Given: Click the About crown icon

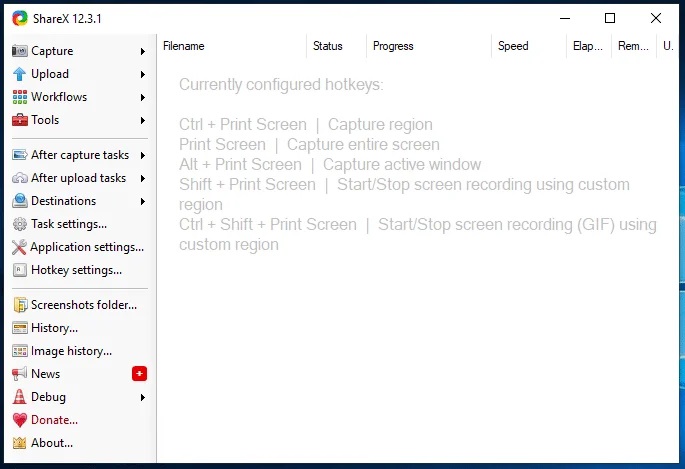Looking at the screenshot, I should [19, 443].
